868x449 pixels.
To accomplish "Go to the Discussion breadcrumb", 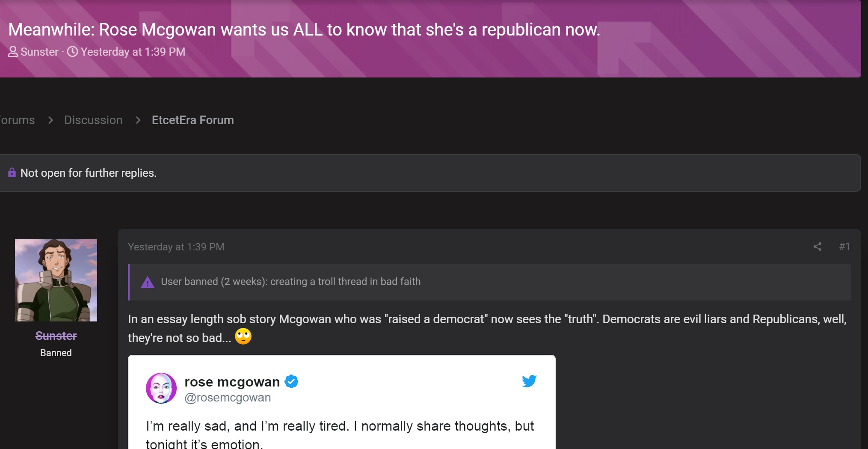I will coord(93,120).
